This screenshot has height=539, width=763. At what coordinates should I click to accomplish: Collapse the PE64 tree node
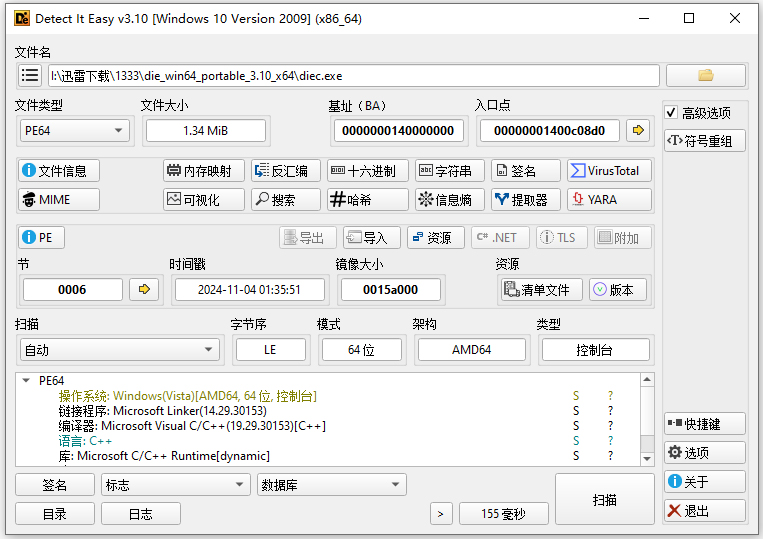(26, 381)
